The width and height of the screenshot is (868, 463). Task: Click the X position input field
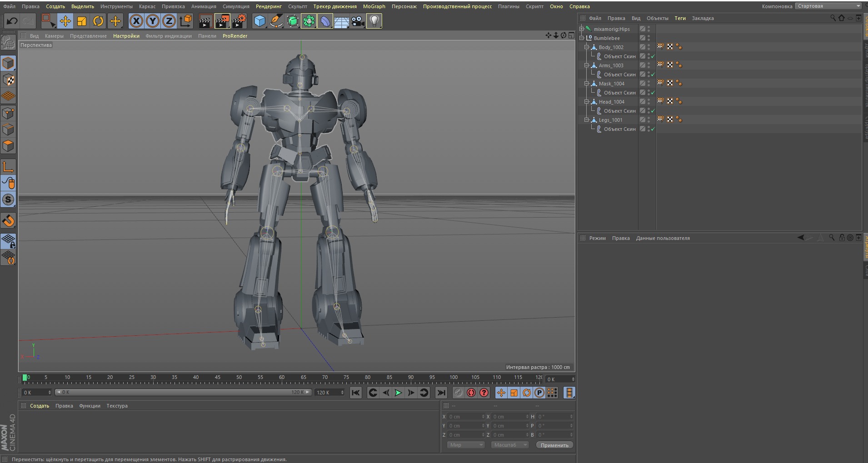[x=466, y=417]
